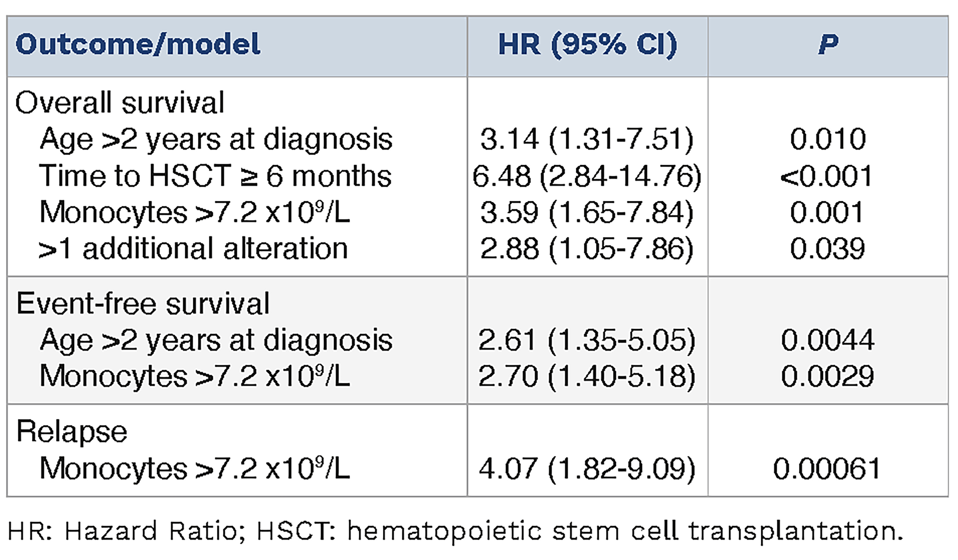Select the Event-free survival section label
Image resolution: width=958 pixels, height=560 pixels.
[143, 304]
